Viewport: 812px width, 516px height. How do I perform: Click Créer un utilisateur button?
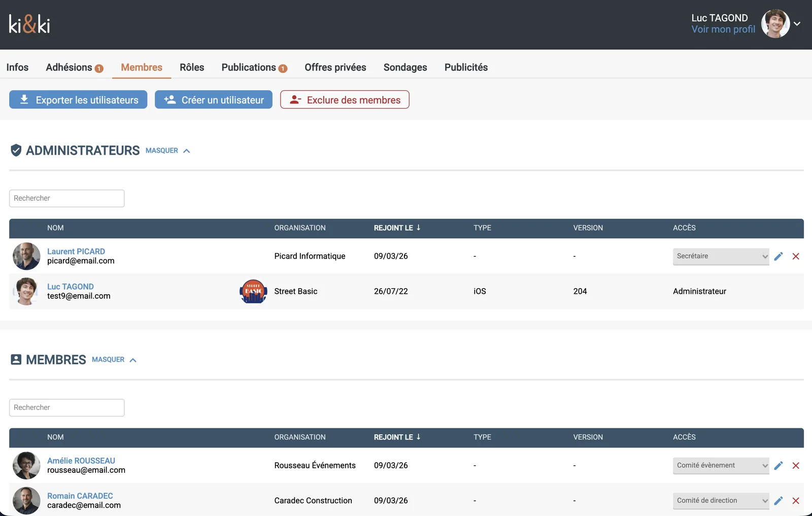point(214,99)
